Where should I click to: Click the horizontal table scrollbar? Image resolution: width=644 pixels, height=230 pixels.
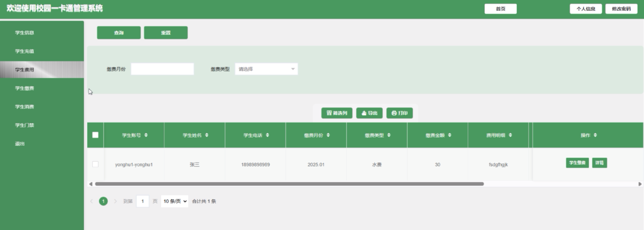point(289,184)
